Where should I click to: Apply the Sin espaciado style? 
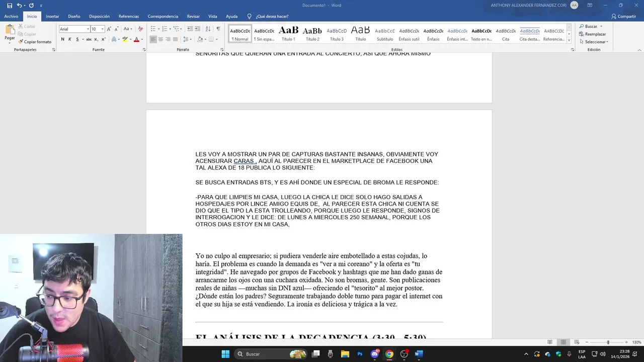point(264,34)
